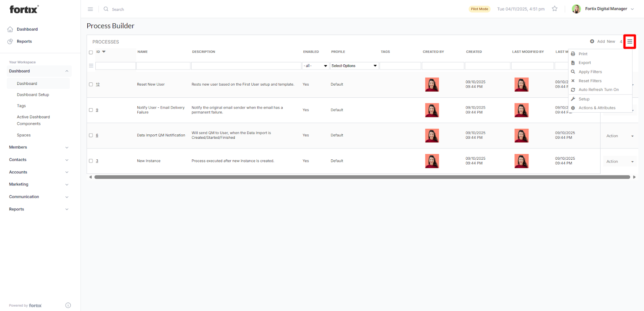The width and height of the screenshot is (644, 311).
Task: Click the Add New plus icon
Action: 592,41
